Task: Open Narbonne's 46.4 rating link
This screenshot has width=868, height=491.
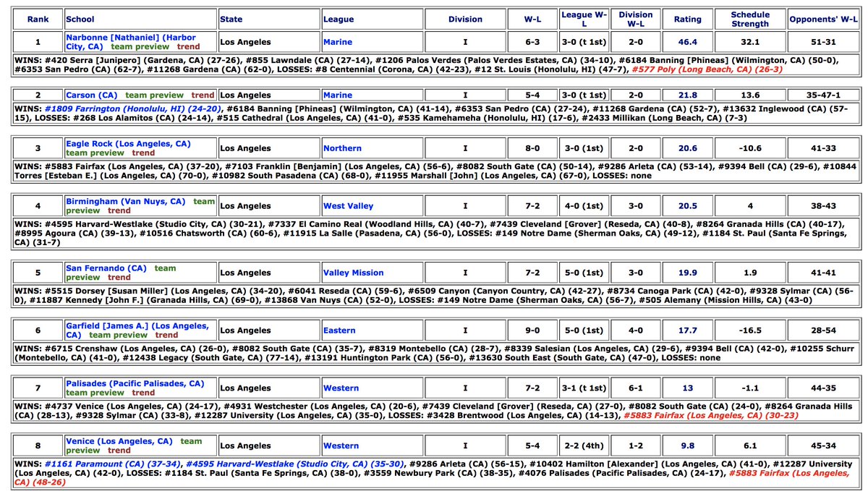Action: pos(687,42)
